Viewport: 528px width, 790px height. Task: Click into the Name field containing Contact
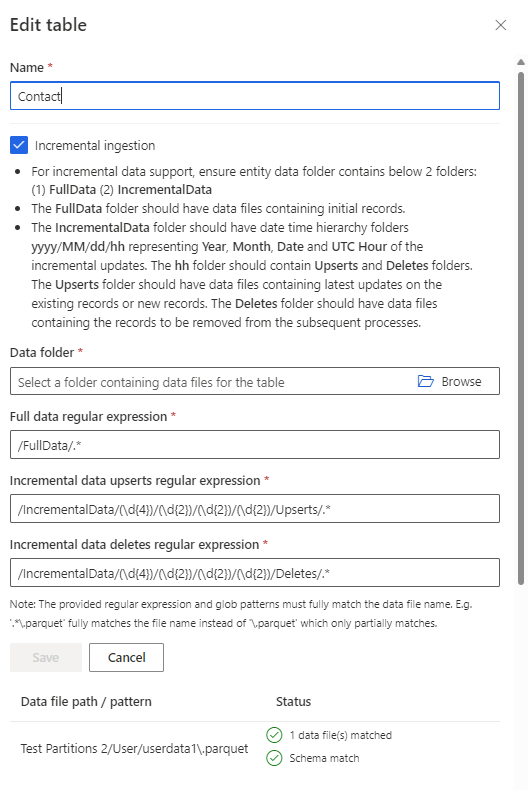tap(255, 96)
